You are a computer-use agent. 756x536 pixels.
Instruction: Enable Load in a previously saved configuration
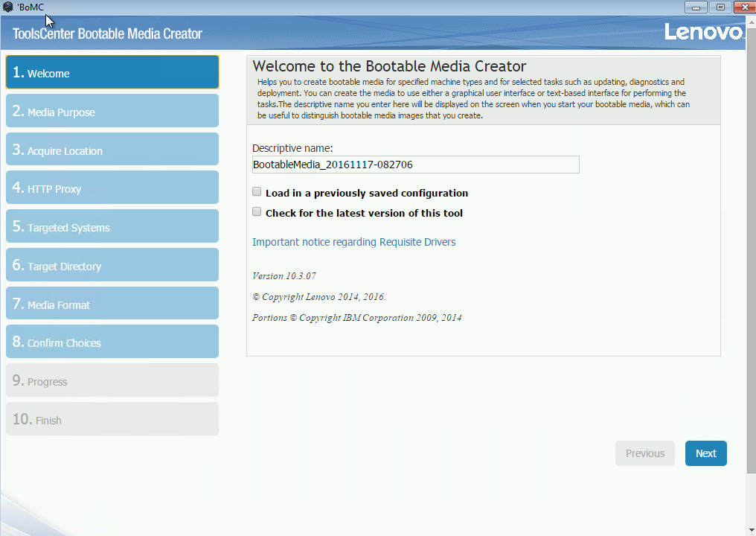pos(257,192)
